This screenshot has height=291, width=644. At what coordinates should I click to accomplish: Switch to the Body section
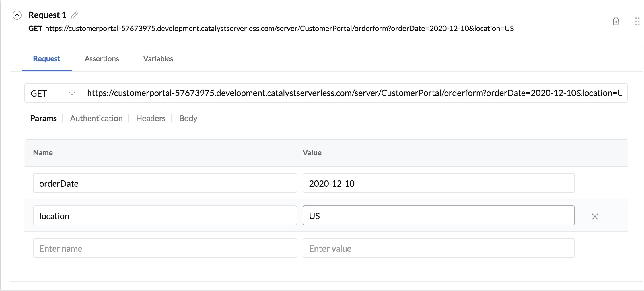pos(188,118)
